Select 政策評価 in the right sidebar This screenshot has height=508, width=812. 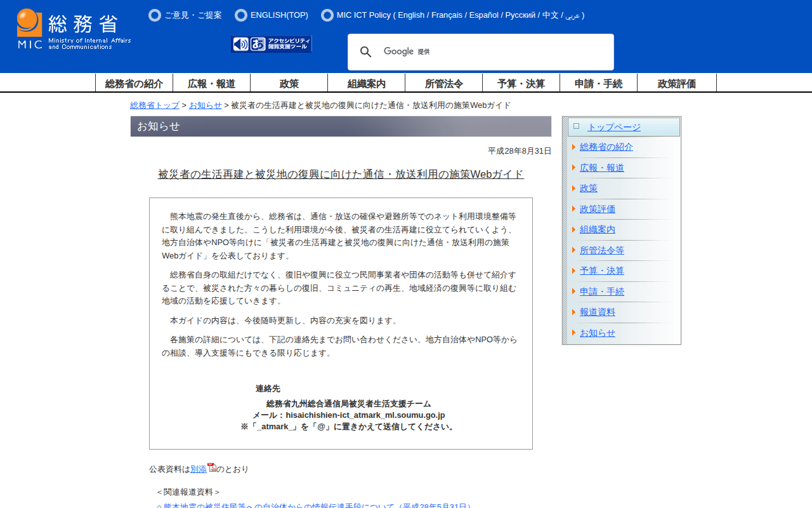coord(597,209)
